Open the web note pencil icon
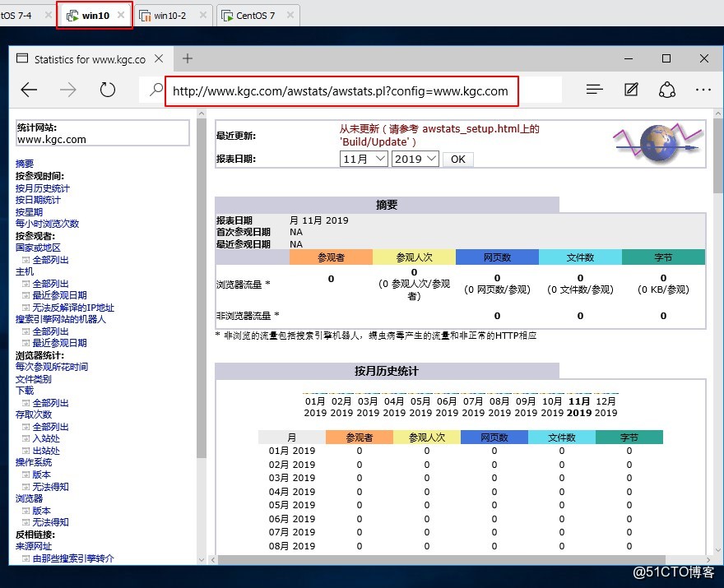Screen dimensions: 724x588 (631, 90)
